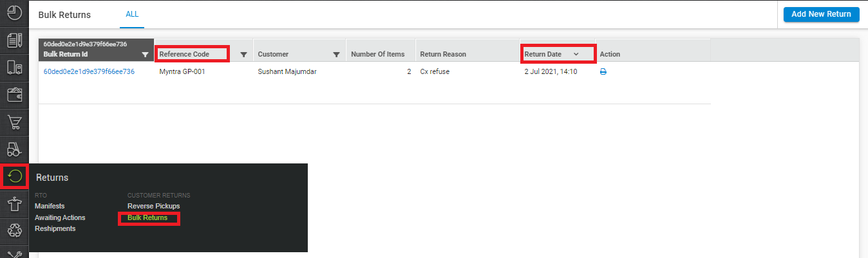Click the Bulk Returns page title
Image resolution: width=868 pixels, height=258 pixels.
pos(65,14)
